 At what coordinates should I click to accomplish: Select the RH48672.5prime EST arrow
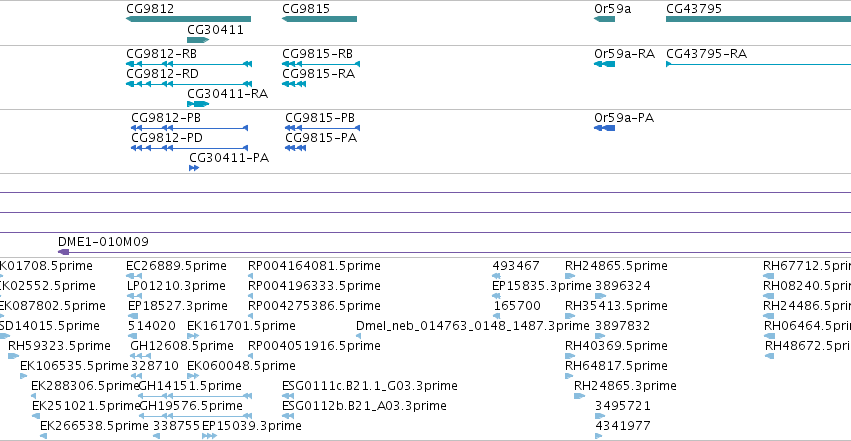(770, 356)
